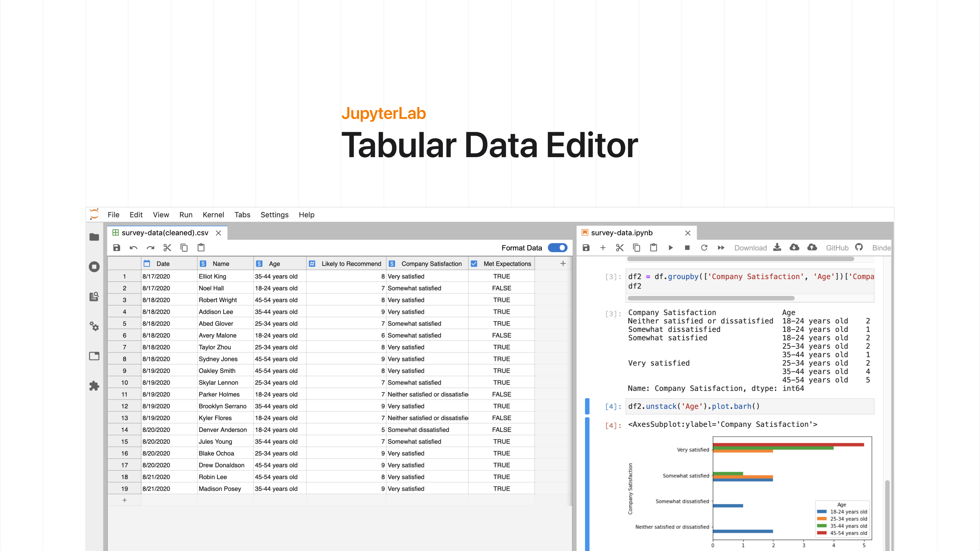Select 'Madison Posey' name cell
The image size is (980, 551).
[x=225, y=489]
